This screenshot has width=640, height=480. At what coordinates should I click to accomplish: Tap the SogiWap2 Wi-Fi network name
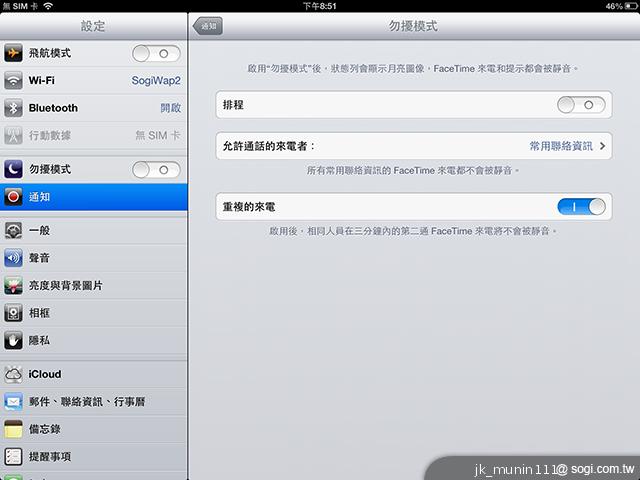tap(156, 80)
